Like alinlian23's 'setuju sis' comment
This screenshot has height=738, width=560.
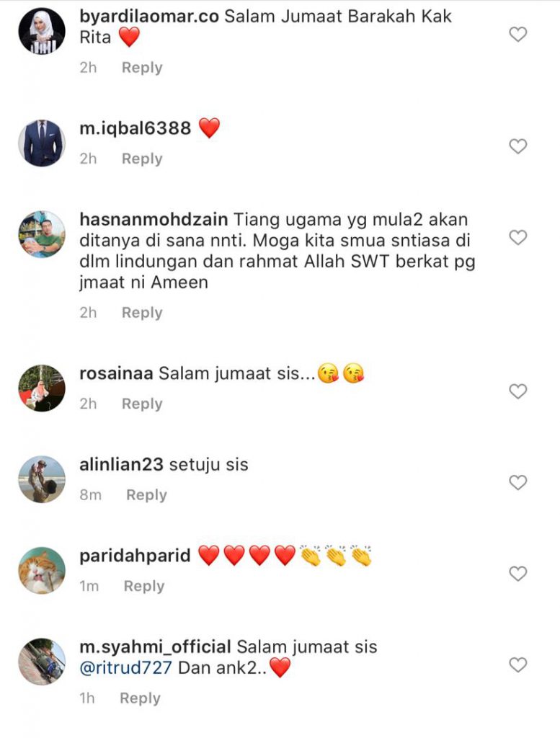(518, 482)
